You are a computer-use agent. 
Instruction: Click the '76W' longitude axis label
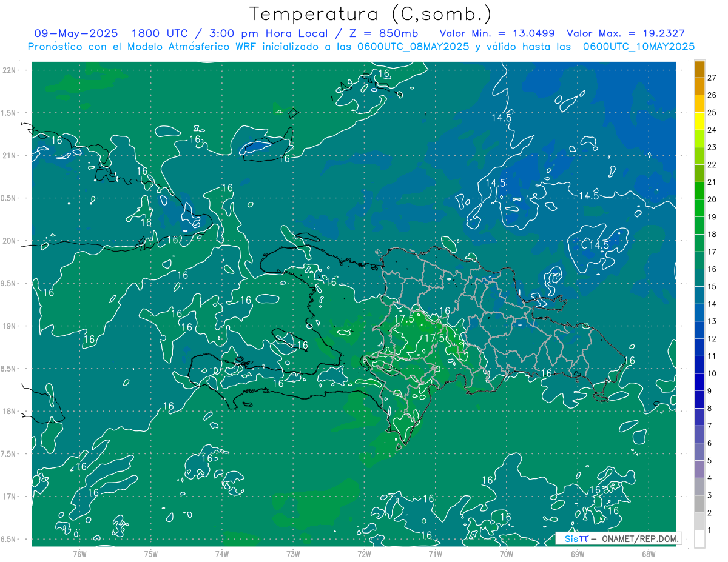79,554
